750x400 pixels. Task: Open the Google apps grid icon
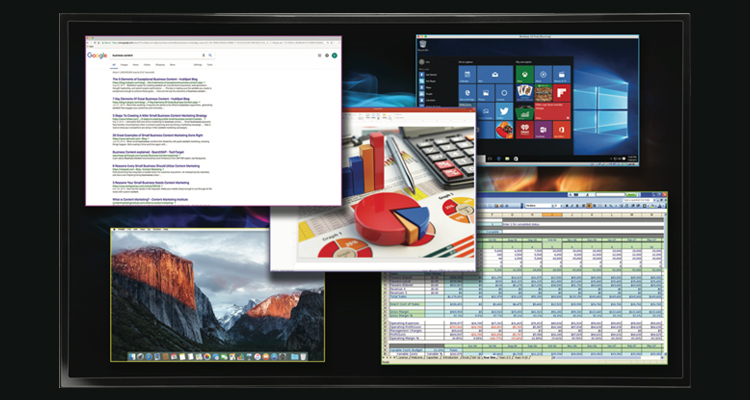[x=320, y=56]
